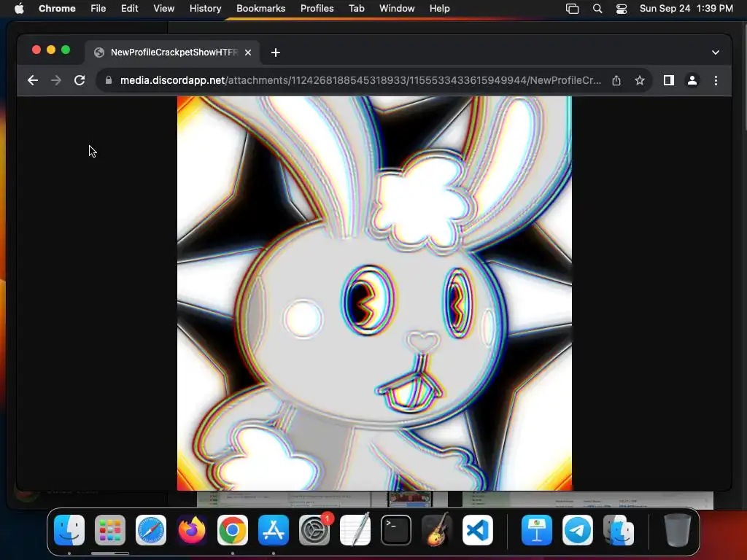
Task: Toggle Chrome's side panel
Action: coord(669,80)
